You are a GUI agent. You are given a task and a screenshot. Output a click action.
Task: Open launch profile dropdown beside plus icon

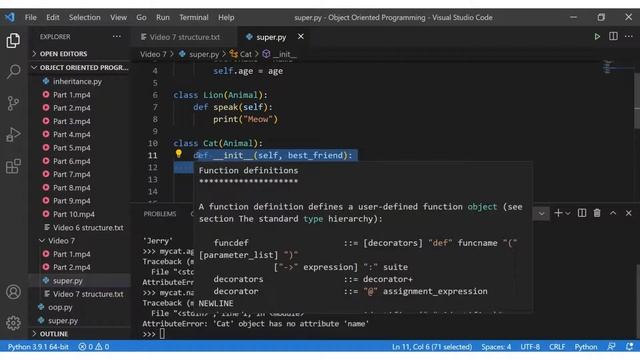point(568,213)
